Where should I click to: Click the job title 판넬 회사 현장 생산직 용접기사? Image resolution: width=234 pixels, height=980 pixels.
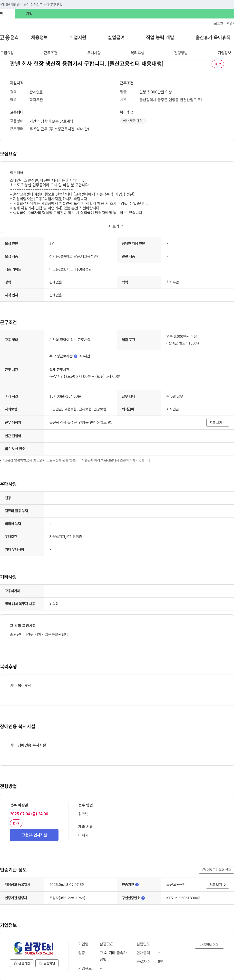[x=87, y=64]
